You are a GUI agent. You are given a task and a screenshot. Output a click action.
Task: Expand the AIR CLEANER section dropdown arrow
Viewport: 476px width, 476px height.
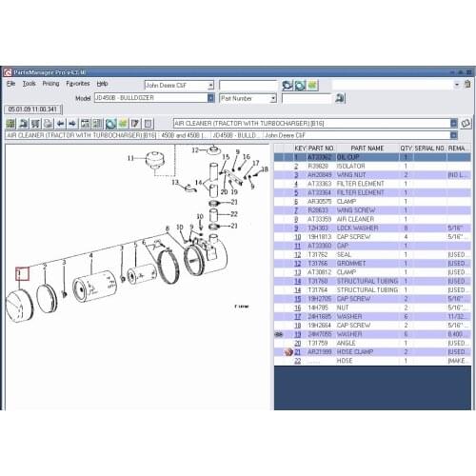click(x=454, y=123)
